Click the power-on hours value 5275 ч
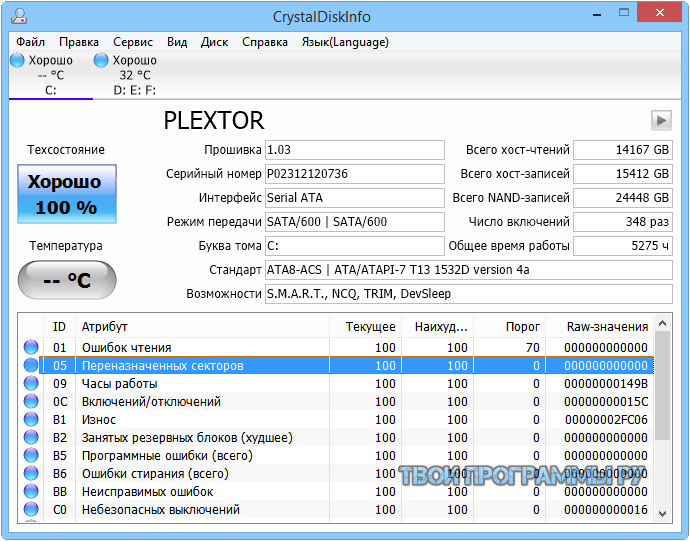690x541 pixels. (623, 246)
